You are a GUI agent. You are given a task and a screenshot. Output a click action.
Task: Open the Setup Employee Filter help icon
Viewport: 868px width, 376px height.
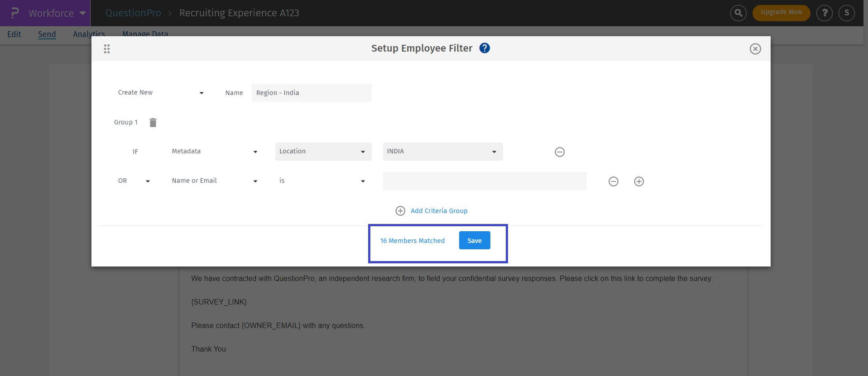tap(484, 48)
